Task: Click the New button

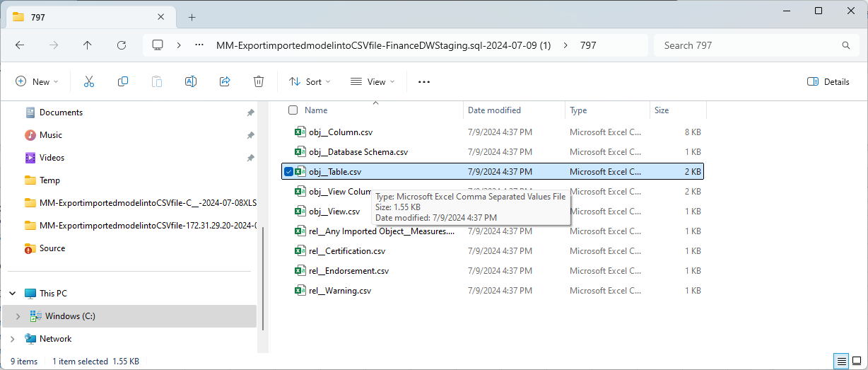Action: pos(37,81)
